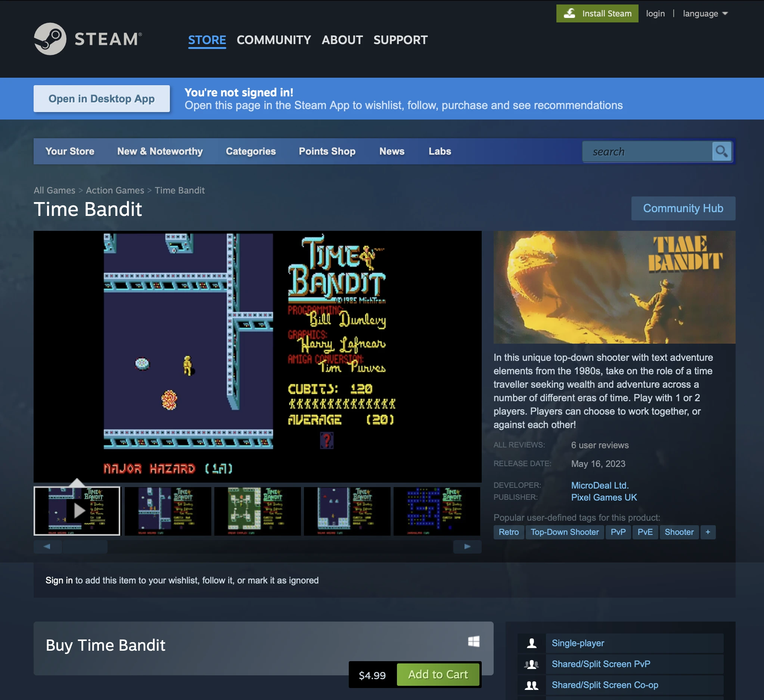764x700 pixels.
Task: Click the Shared/Split Screen PvP icon
Action: 532,664
